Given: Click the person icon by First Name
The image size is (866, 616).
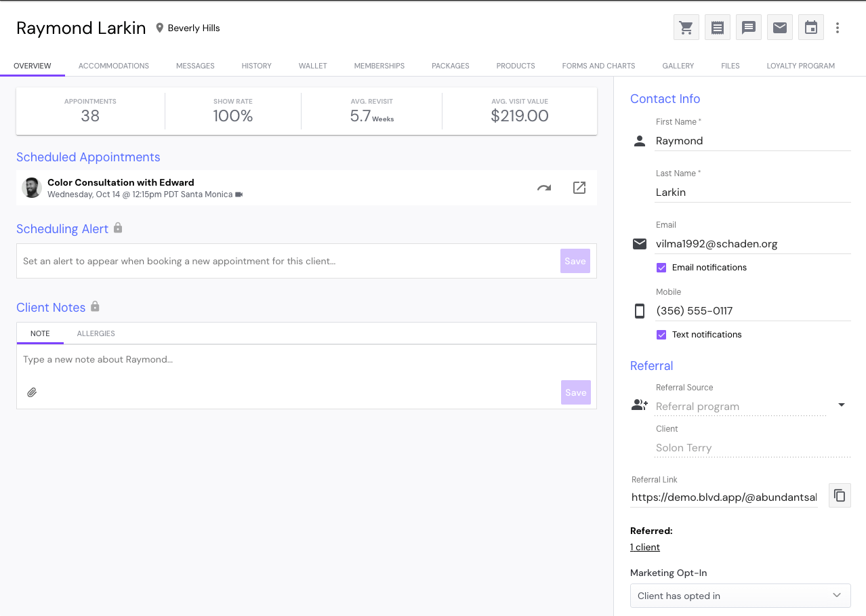Looking at the screenshot, I should coord(639,141).
